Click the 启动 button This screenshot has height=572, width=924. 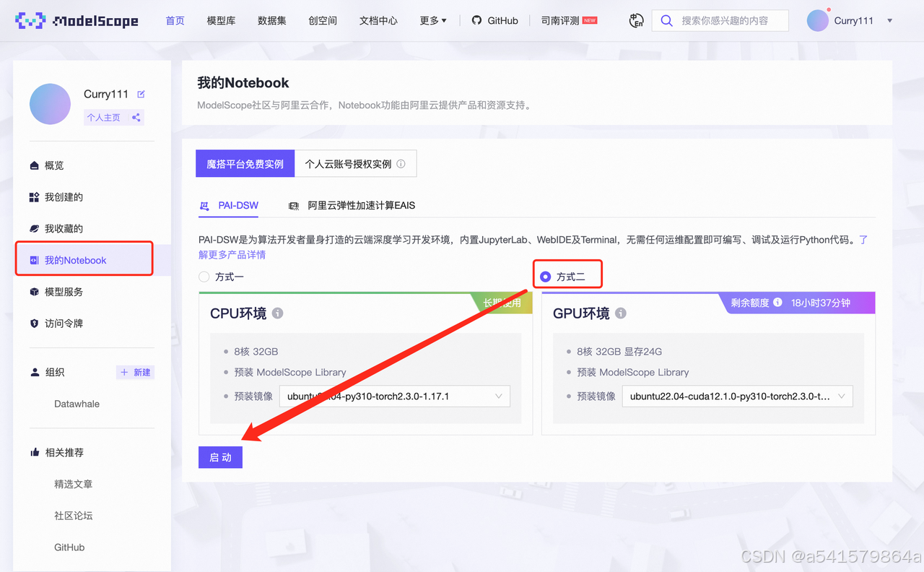[220, 456]
